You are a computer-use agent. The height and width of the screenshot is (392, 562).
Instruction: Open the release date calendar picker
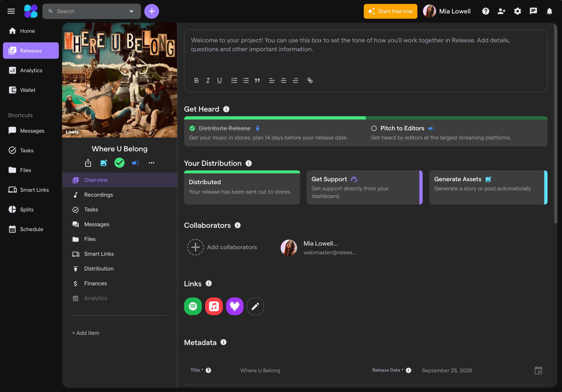[538, 370]
